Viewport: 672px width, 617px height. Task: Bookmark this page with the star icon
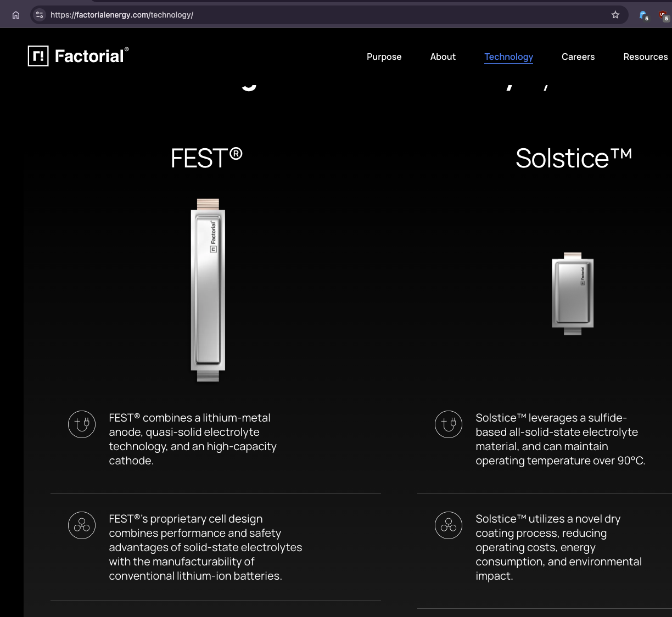click(615, 15)
